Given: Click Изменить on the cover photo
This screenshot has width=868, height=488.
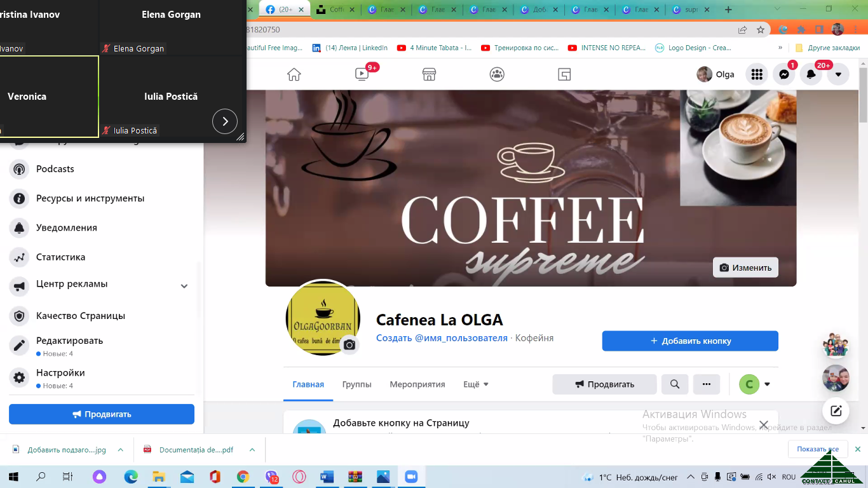Looking at the screenshot, I should pos(745,268).
